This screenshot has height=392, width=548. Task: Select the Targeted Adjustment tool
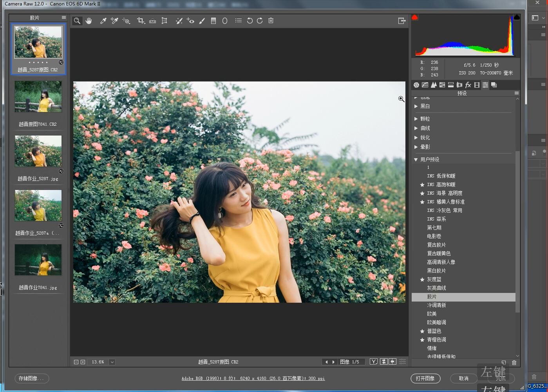[x=126, y=21]
